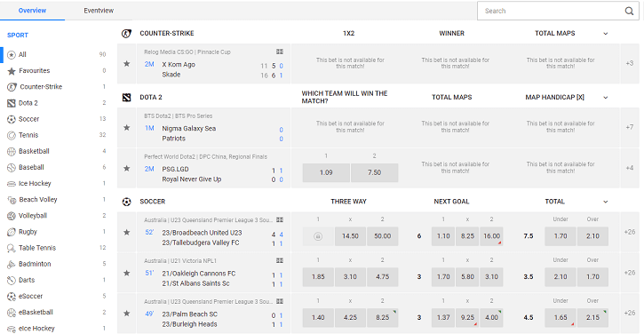This screenshot has width=644, height=334.
Task: Open scoreboard icon for Broadbeach United U23 match
Action: 280,219
